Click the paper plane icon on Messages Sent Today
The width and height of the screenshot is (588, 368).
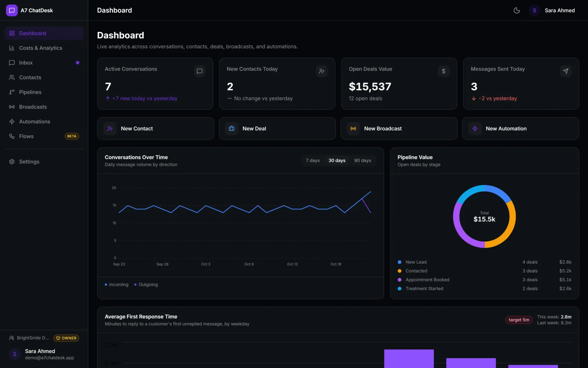coord(566,71)
